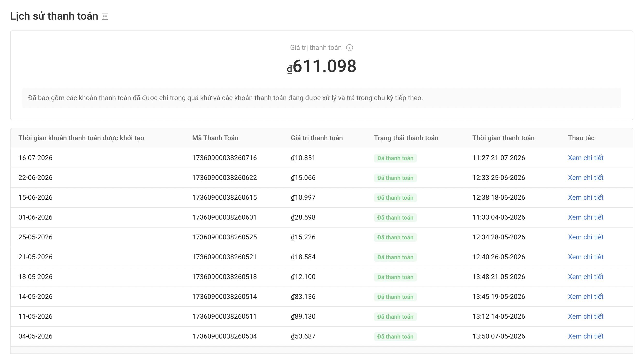Viewport: 644px width, 354px height.
Task: Click the list icon beside Lịch sử thanh toán
Action: pos(105,17)
